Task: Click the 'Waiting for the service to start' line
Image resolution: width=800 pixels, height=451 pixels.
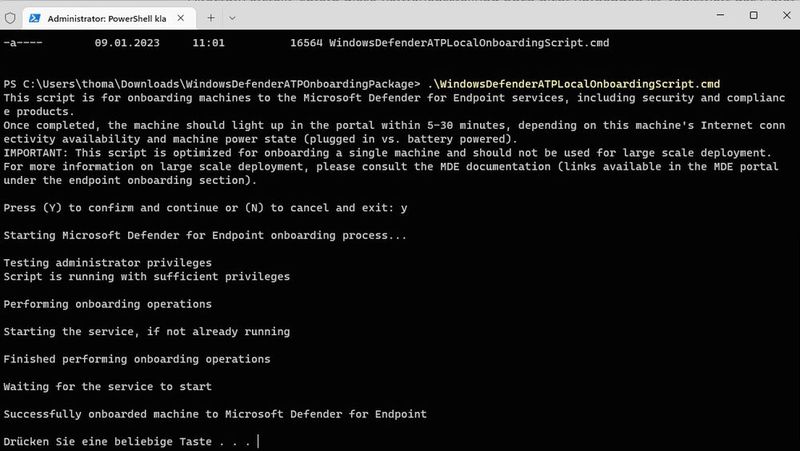Action: pos(108,386)
